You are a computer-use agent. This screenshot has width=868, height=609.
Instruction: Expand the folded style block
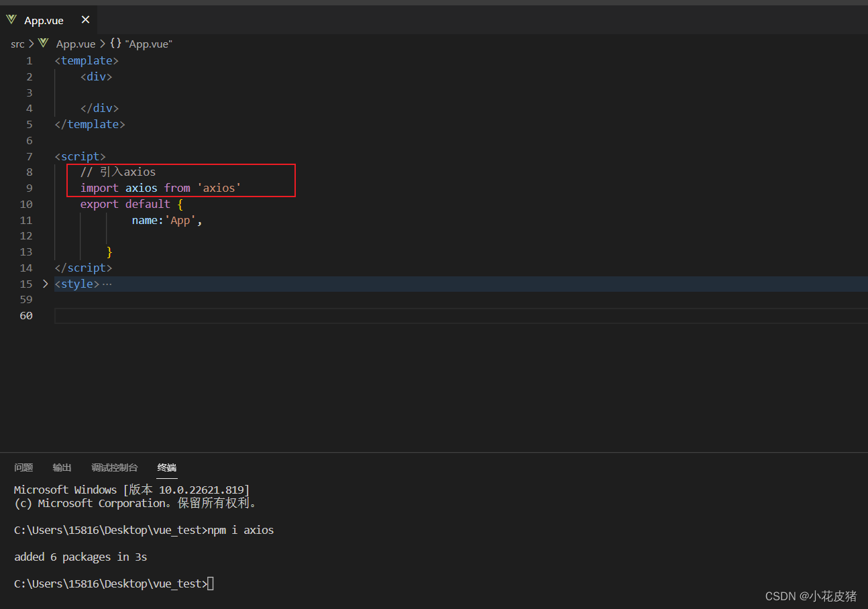pyautogui.click(x=45, y=284)
